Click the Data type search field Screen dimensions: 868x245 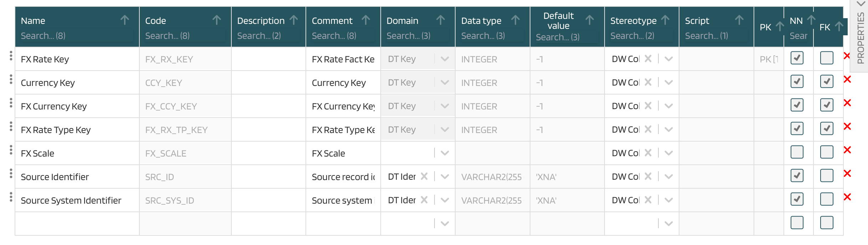tap(492, 36)
